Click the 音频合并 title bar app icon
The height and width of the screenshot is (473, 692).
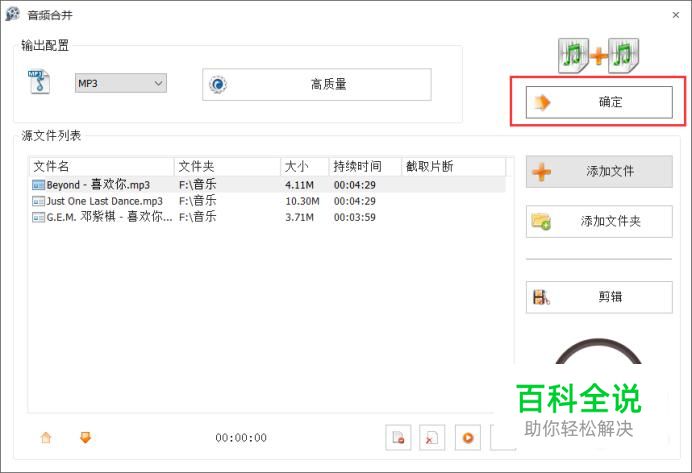point(12,14)
